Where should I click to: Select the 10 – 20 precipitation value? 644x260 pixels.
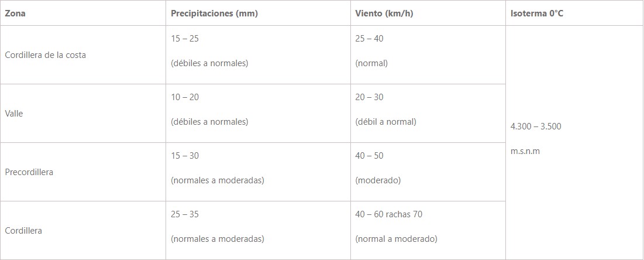(x=185, y=97)
